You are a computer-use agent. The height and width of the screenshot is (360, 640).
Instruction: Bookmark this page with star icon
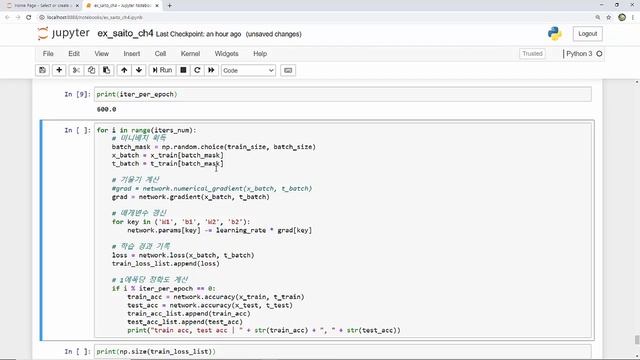coord(609,18)
